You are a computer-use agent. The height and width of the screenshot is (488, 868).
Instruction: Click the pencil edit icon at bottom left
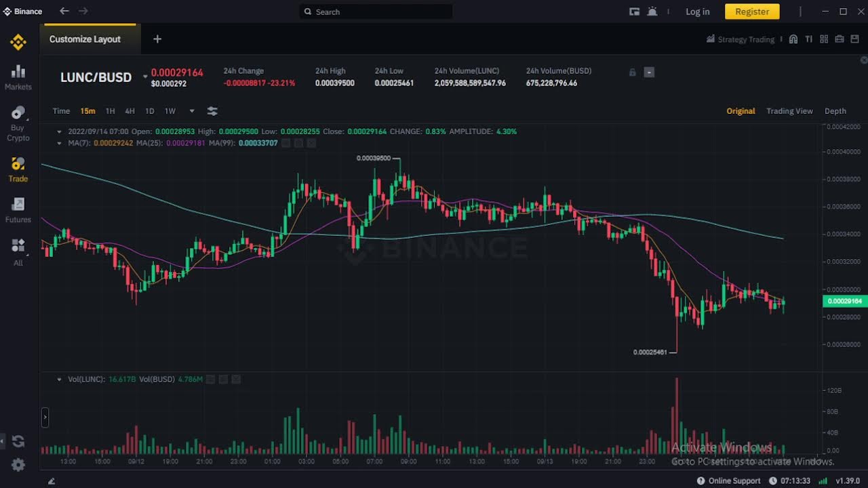[52, 481]
